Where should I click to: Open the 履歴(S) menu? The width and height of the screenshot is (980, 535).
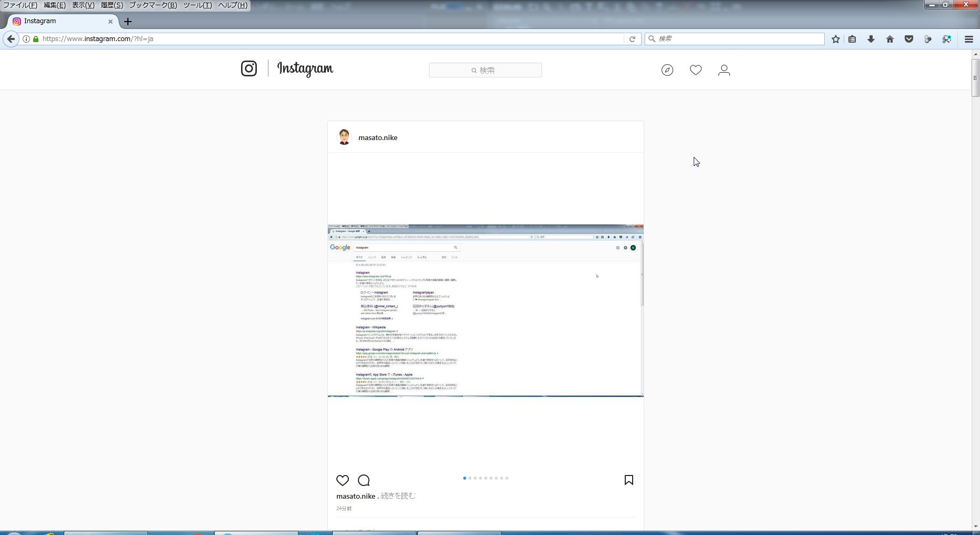pos(112,5)
